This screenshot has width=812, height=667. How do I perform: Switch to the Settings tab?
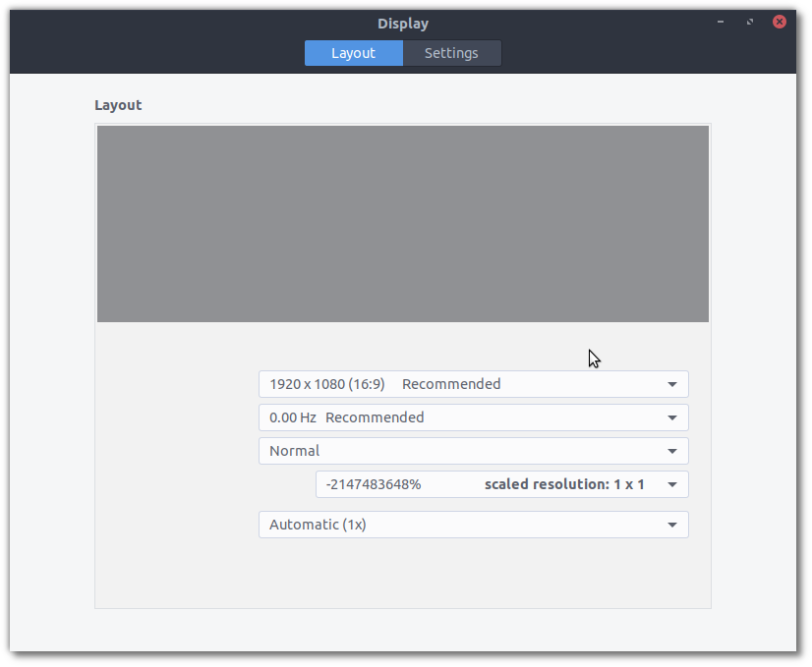[451, 53]
